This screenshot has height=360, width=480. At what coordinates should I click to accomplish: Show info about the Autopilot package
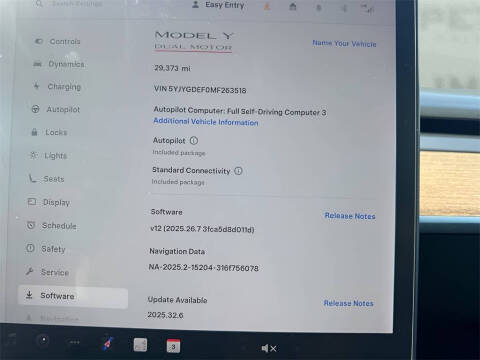point(194,141)
